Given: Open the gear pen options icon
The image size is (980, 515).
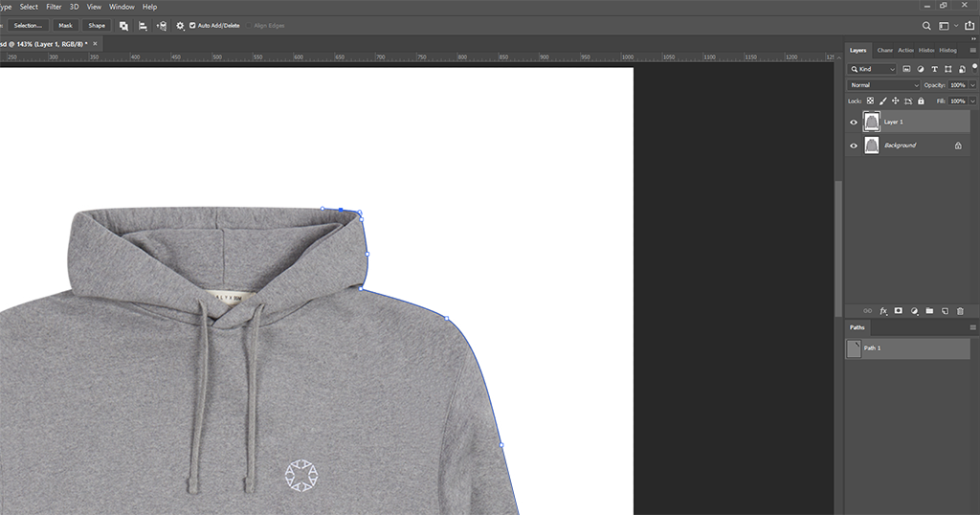Looking at the screenshot, I should (180, 26).
